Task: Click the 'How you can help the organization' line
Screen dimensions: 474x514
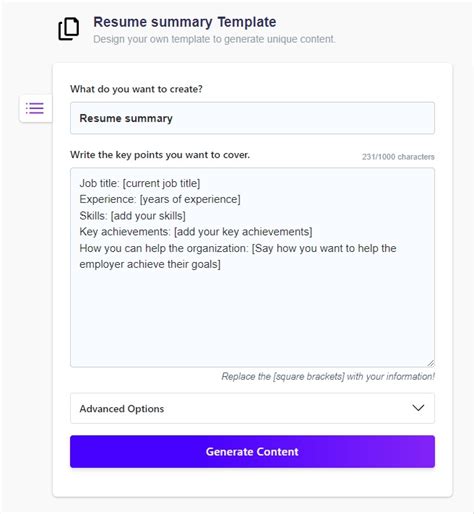Action: [x=238, y=248]
